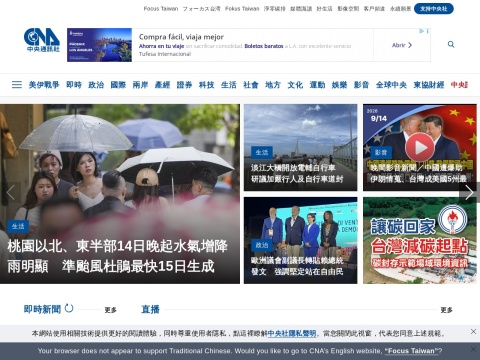Open the フォーカス台湾 Japanese site link
This screenshot has width=480, height=360.
tap(201, 9)
